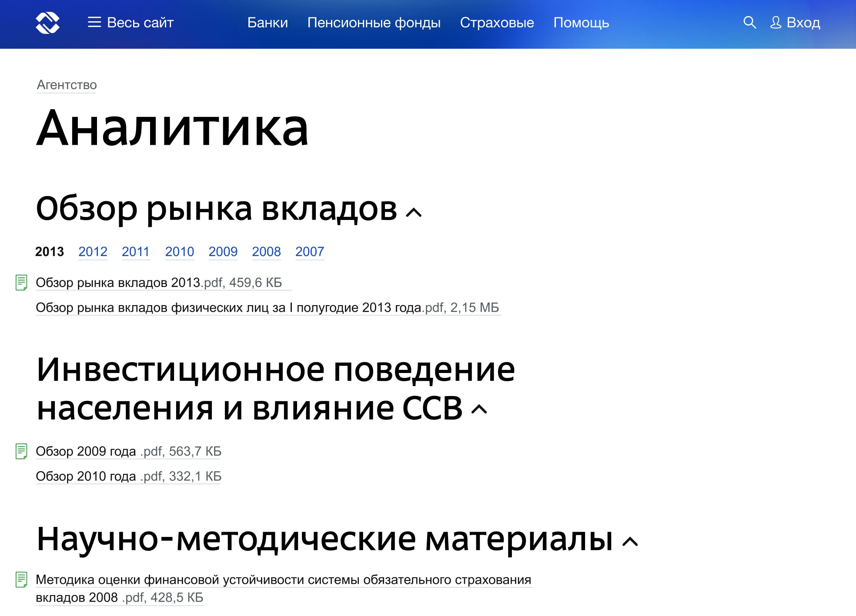Collapse Научно-методические материалы section chevron
Screen dimensions: 856x616
(630, 542)
